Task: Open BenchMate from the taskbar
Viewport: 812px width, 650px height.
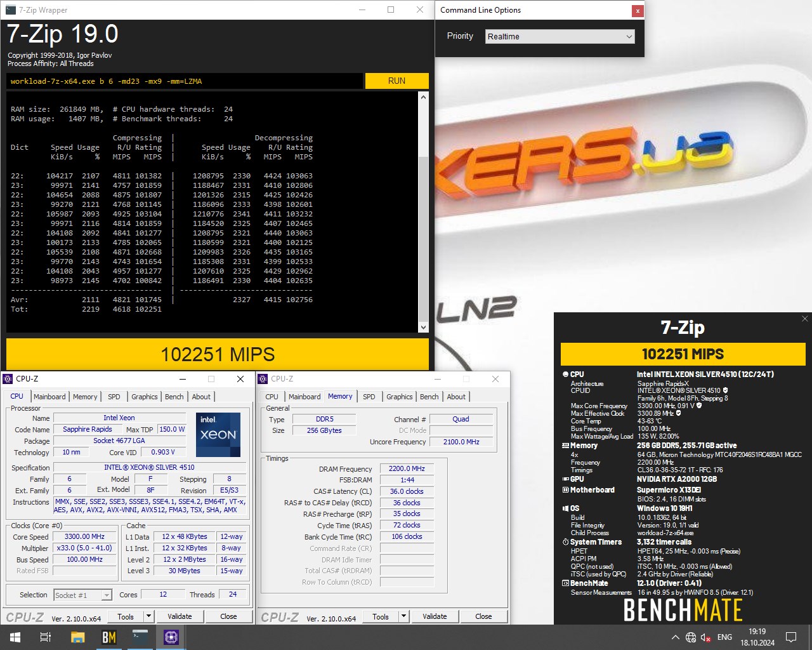Action: click(109, 637)
